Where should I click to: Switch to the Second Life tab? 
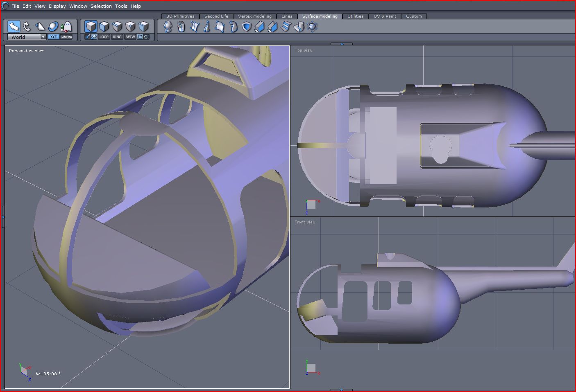click(x=216, y=16)
